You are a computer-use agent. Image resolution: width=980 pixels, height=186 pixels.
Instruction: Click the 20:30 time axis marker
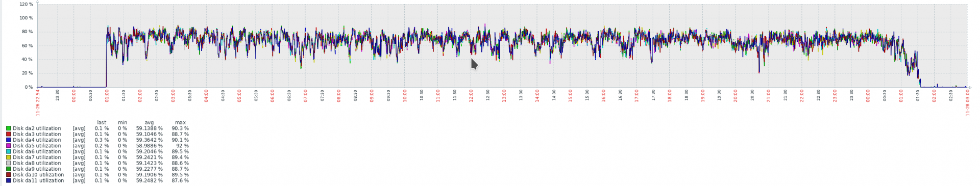pyautogui.click(x=752, y=95)
